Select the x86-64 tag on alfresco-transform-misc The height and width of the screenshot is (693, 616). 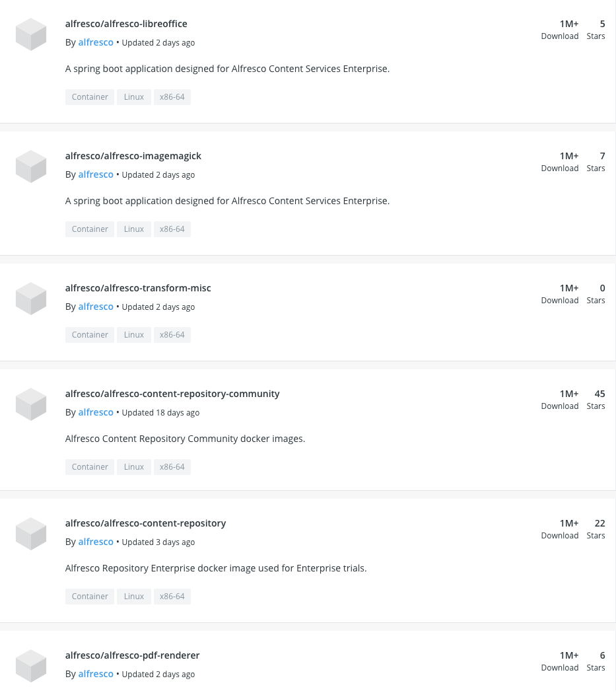172,334
